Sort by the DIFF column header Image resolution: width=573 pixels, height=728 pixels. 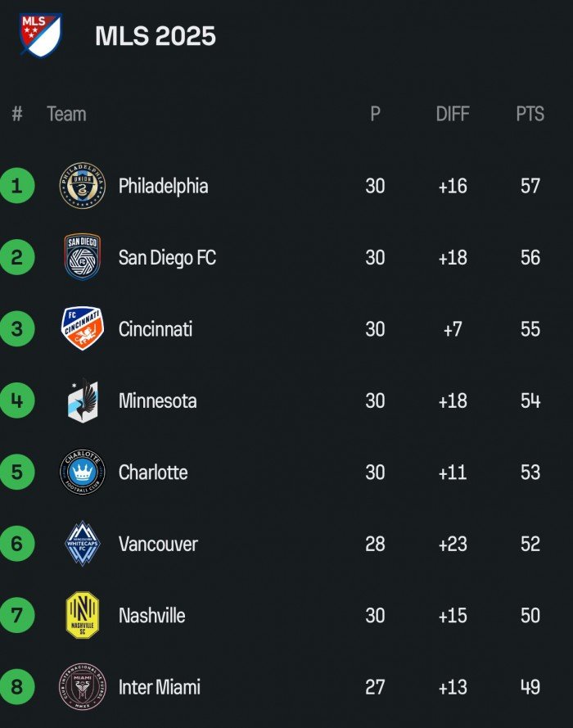tap(453, 114)
